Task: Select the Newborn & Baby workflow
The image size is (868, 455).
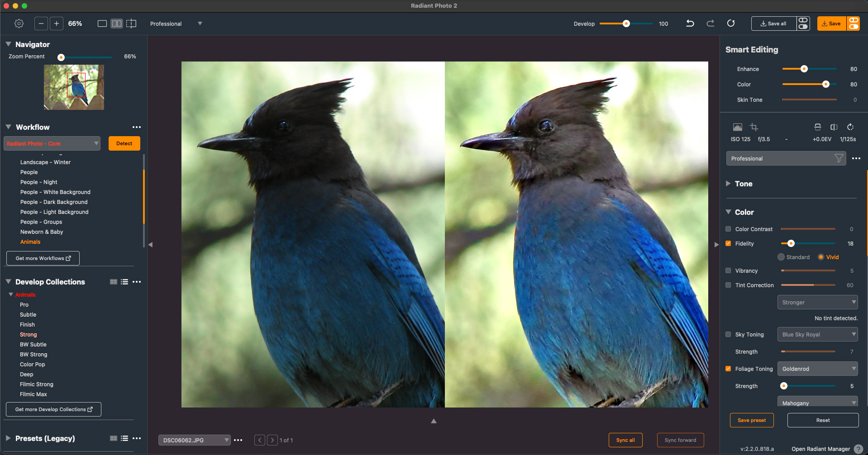Action: [42, 232]
